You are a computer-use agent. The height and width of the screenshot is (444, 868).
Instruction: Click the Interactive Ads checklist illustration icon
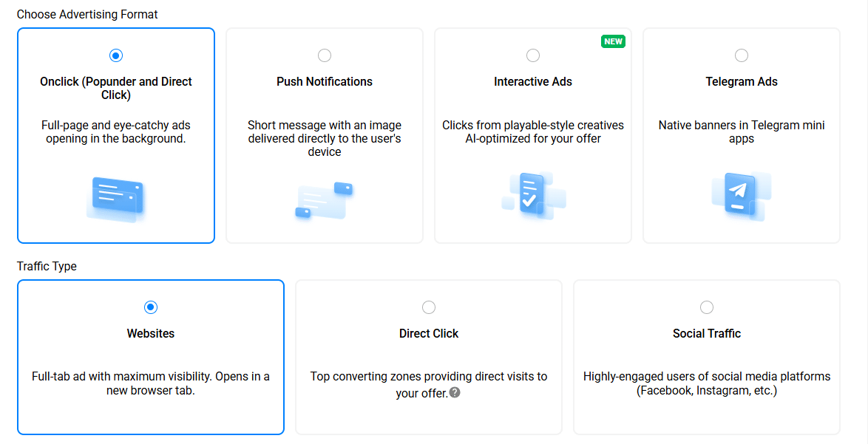point(533,195)
